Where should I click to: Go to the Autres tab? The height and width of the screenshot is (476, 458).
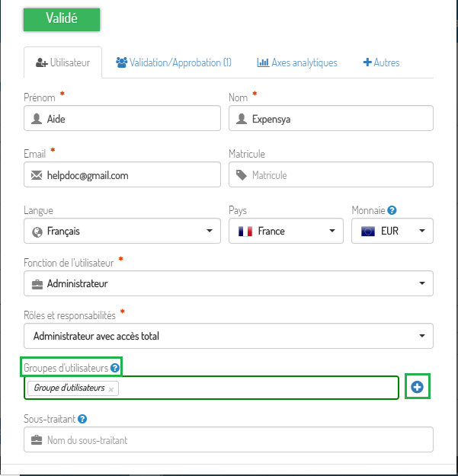click(381, 62)
